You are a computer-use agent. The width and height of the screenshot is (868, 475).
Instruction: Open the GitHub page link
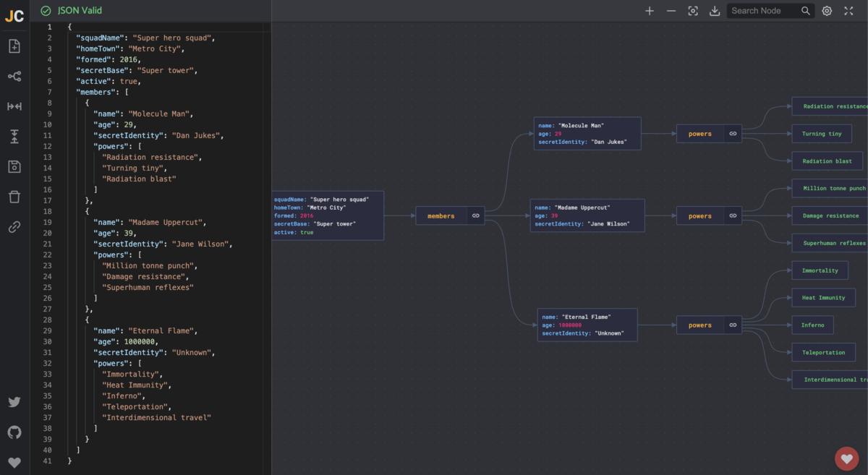pos(14,432)
